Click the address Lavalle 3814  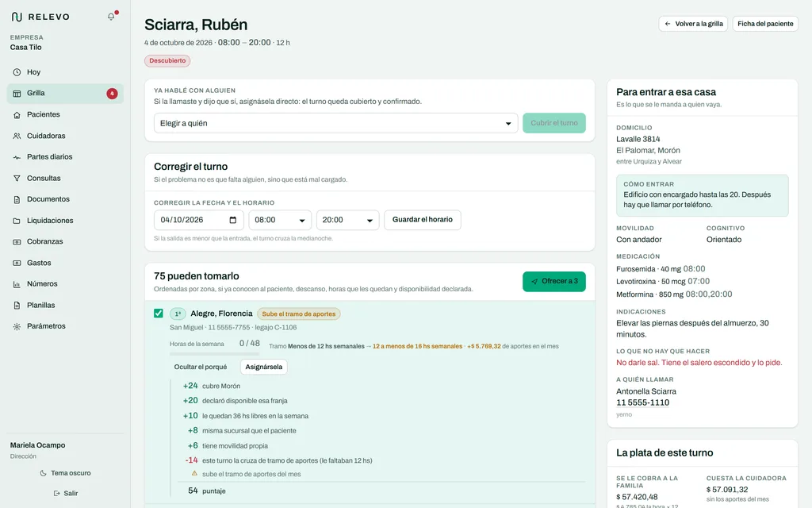tap(638, 139)
